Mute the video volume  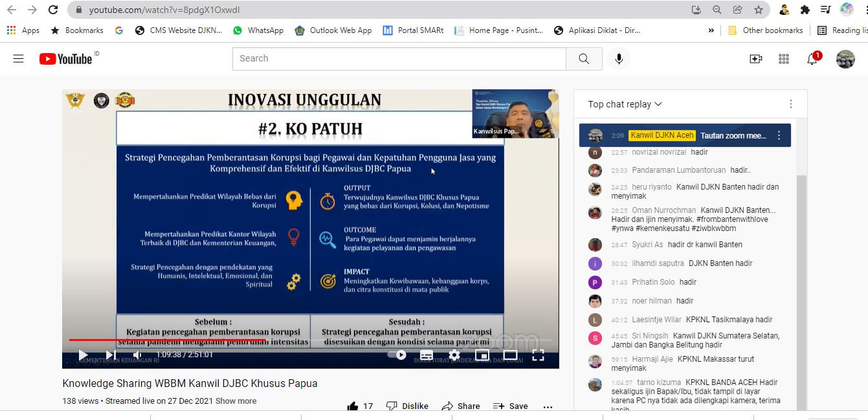[x=137, y=355]
